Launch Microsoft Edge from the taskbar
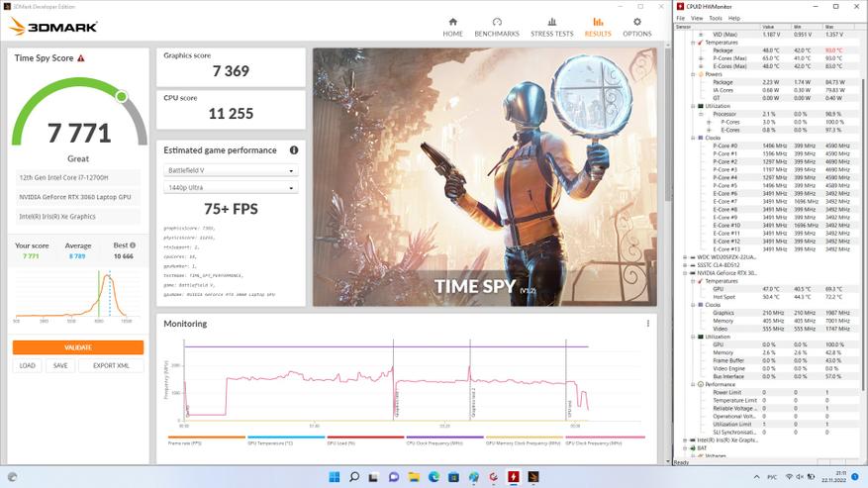Image resolution: width=868 pixels, height=488 pixels. [x=434, y=477]
